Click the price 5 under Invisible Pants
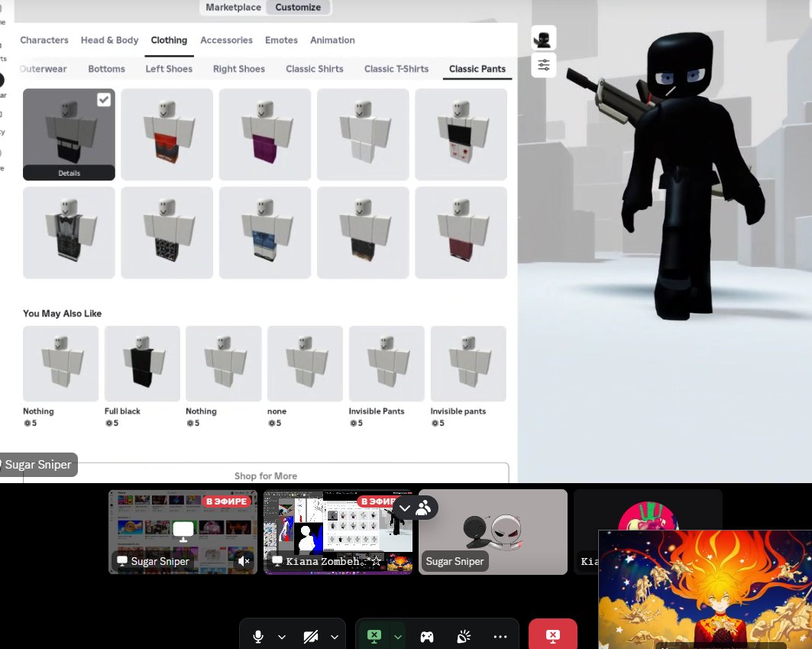 [x=361, y=423]
